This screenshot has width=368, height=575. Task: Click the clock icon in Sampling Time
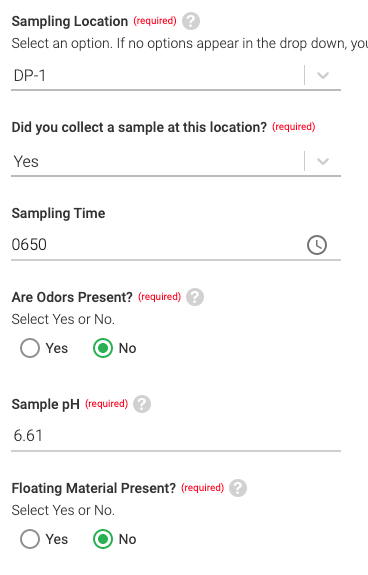317,245
